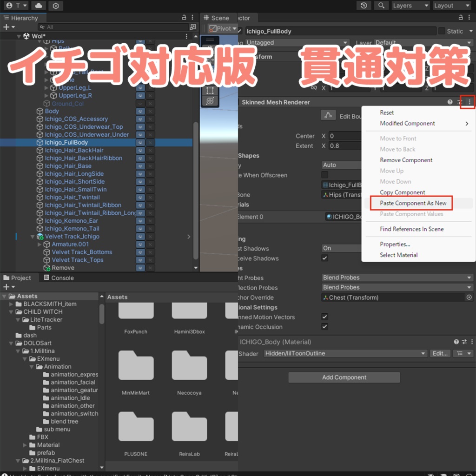Select the LiteTracker folder in tree
The width and height of the screenshot is (476, 476).
pyautogui.click(x=46, y=320)
